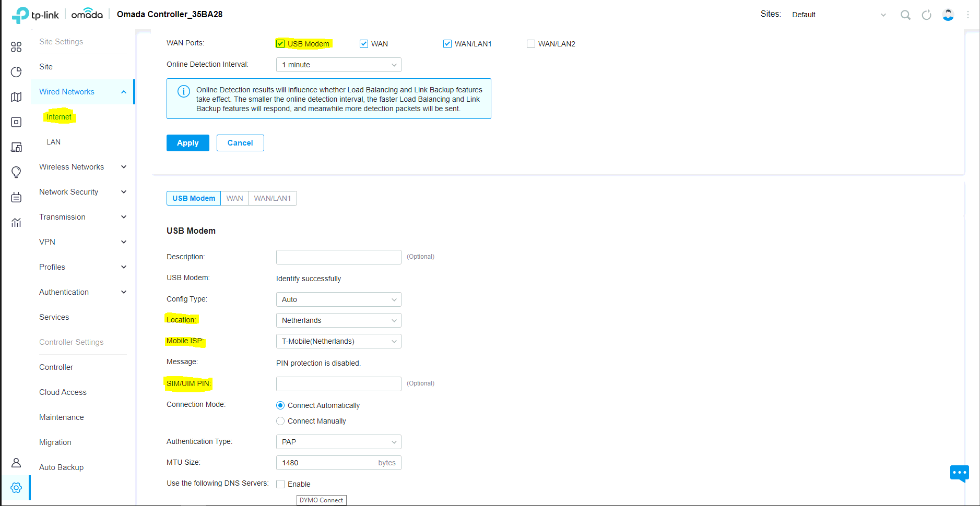The height and width of the screenshot is (506, 980).
Task: Open the blue chat support bubble
Action: point(959,473)
